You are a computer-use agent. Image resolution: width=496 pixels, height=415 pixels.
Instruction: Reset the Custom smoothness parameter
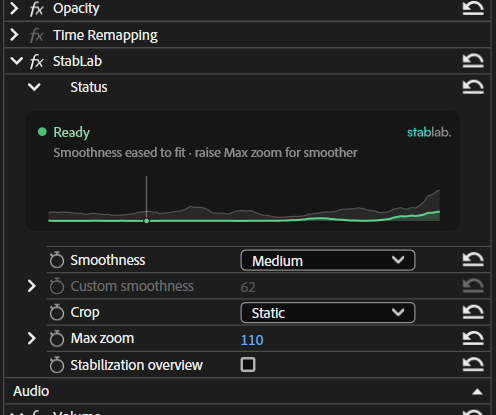pos(473,286)
